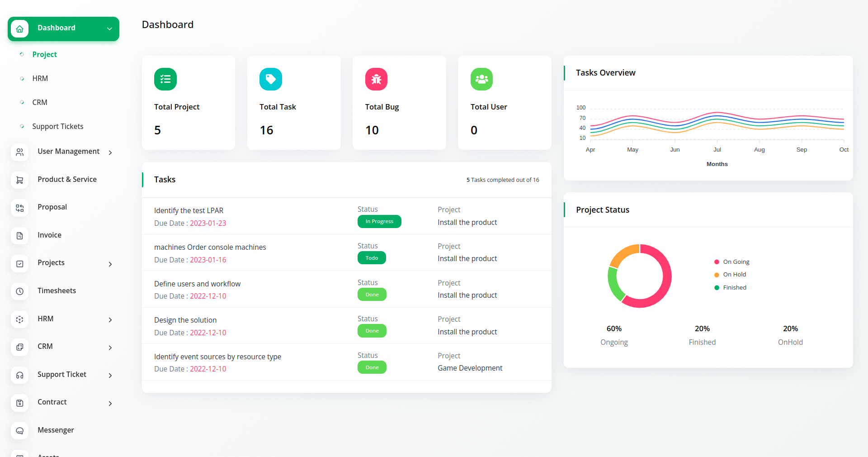Expand the Support Ticket submenu arrow
Image resolution: width=868 pixels, height=457 pixels.
[110, 376]
